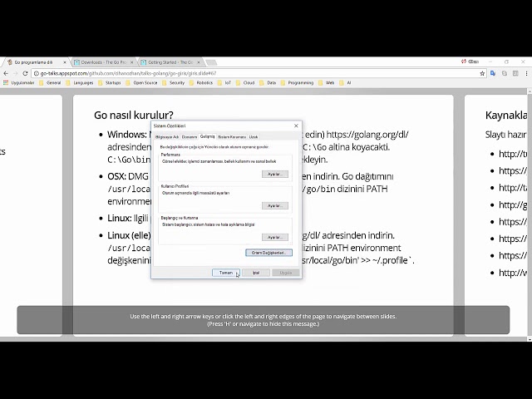Close the Getting Started tab
This screenshot has width=532, height=399.
(199, 62)
